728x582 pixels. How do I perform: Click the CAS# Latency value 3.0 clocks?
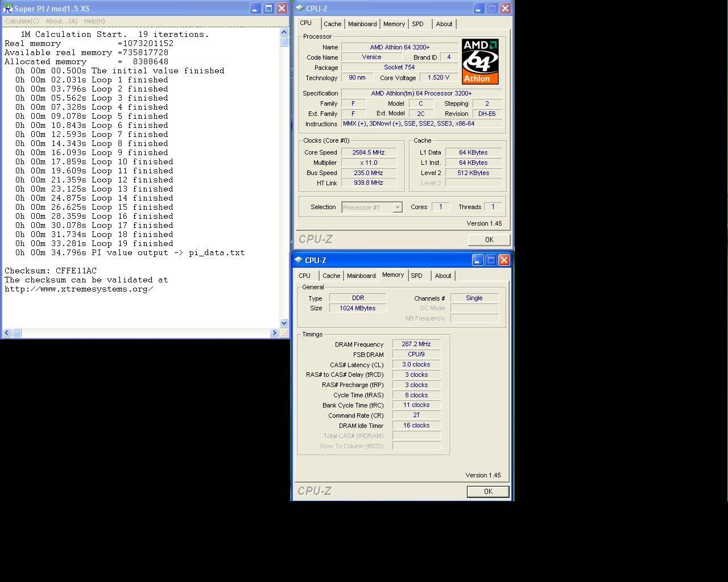(x=416, y=364)
